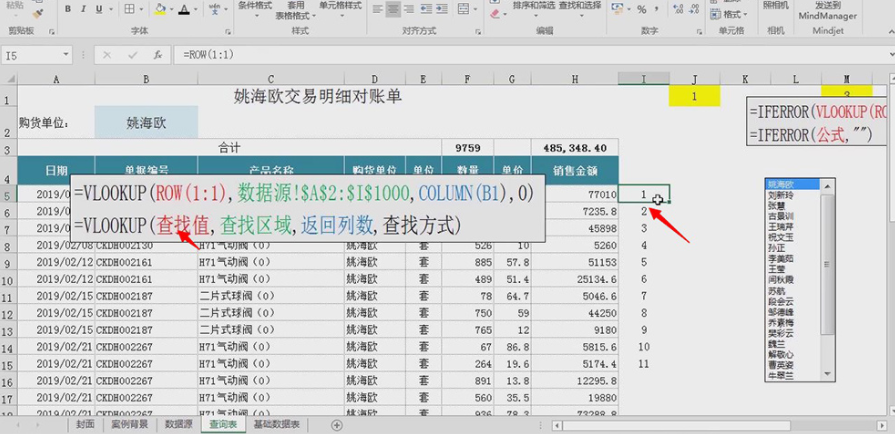Open the insert function fx dialog
This screenshot has height=434, width=895.
coord(158,55)
